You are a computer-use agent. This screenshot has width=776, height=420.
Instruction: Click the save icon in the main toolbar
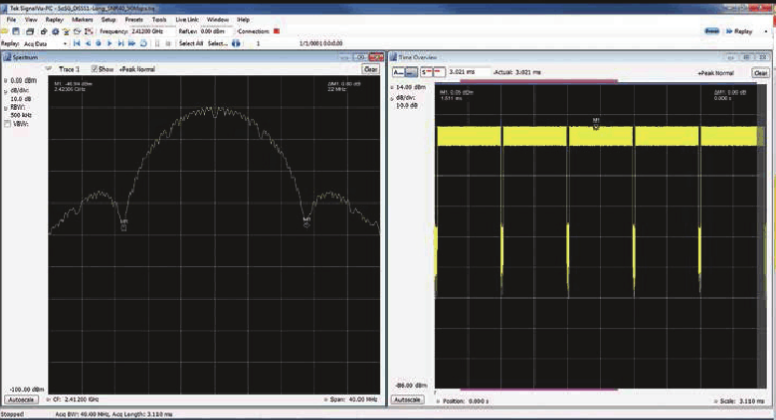[x=16, y=32]
